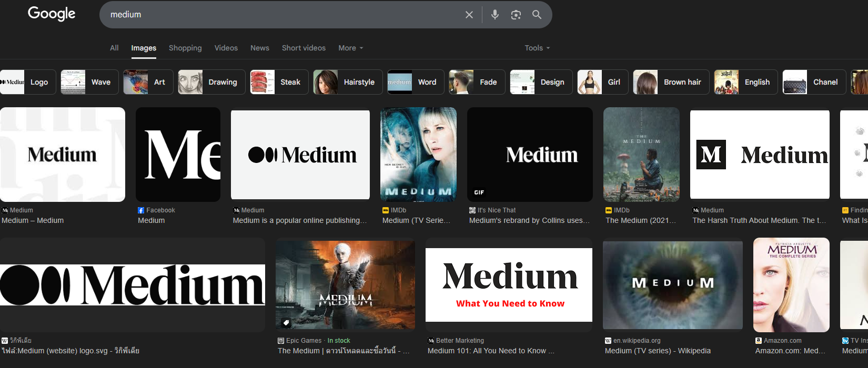Screen dimensions: 868x368
Task: Click the product tag icon on Epic Games image
Action: pyautogui.click(x=286, y=322)
